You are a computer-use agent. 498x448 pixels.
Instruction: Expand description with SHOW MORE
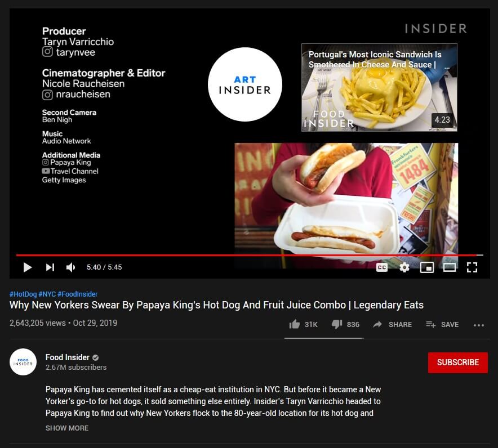tap(67, 428)
